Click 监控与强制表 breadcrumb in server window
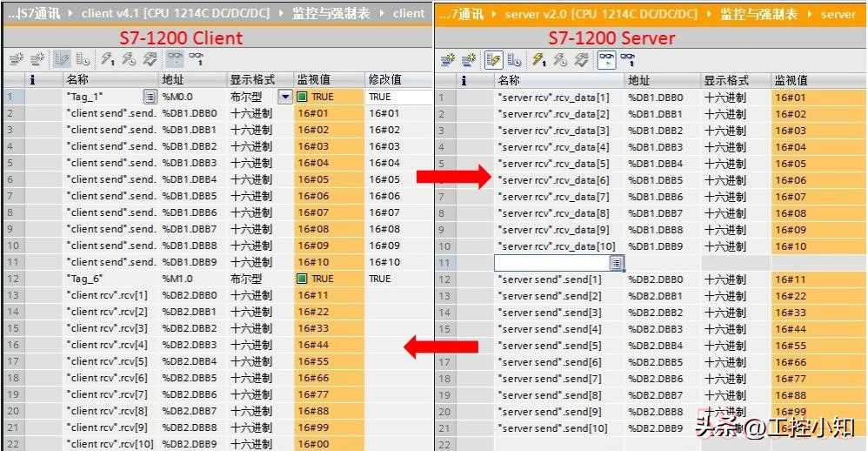The width and height of the screenshot is (868, 451). tap(759, 15)
